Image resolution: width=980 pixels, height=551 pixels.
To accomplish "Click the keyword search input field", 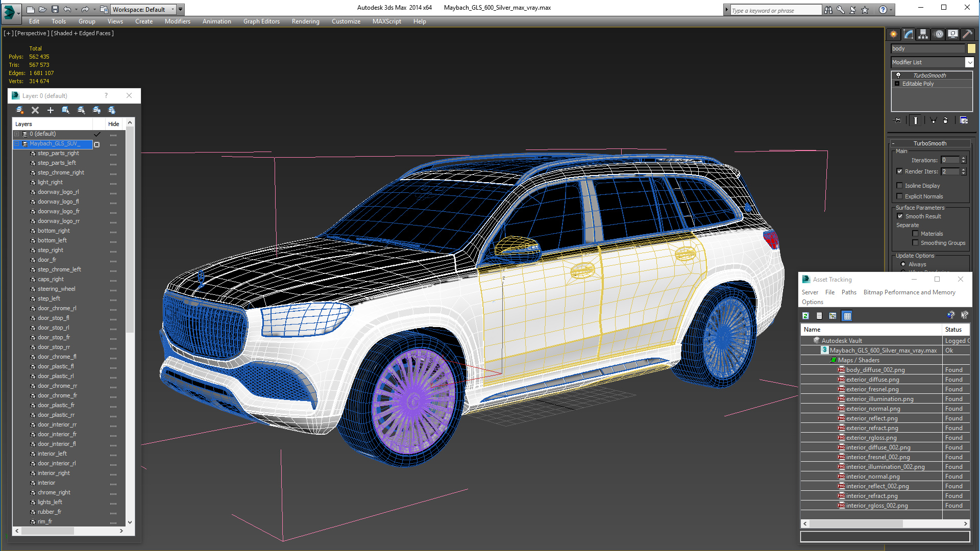I will (x=775, y=10).
